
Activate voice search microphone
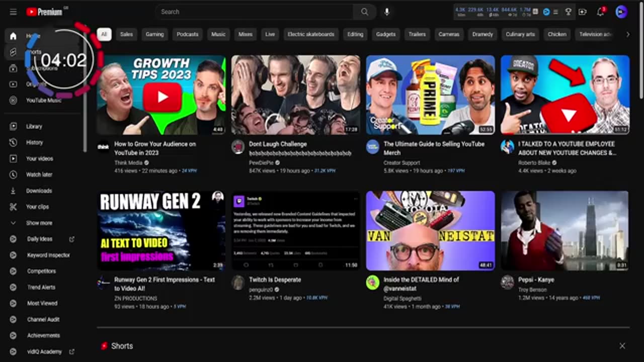pos(386,12)
